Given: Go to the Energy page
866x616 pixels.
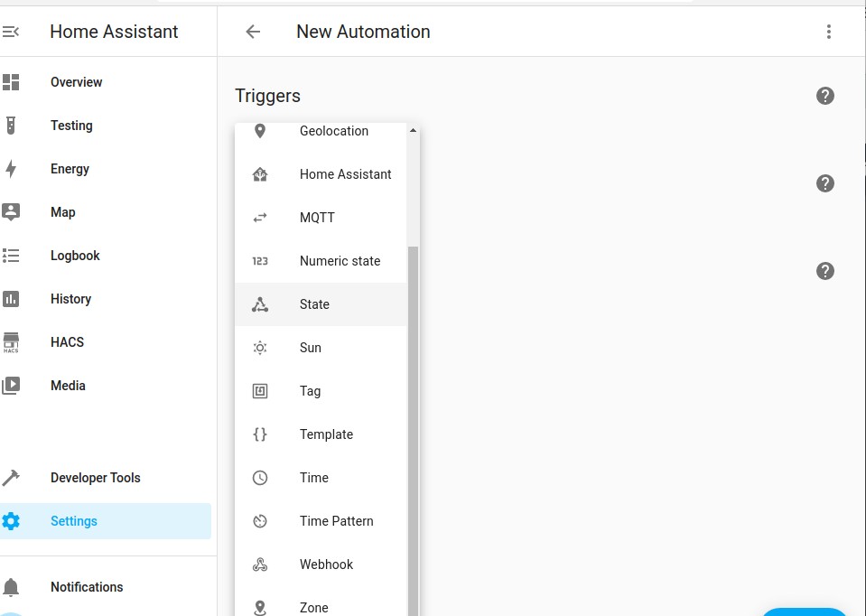Looking at the screenshot, I should coord(106,169).
